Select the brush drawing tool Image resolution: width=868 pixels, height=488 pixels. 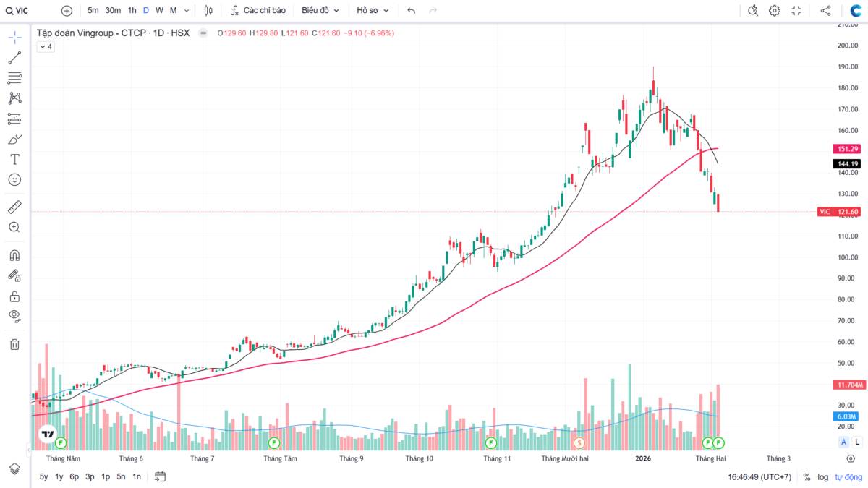coord(14,139)
